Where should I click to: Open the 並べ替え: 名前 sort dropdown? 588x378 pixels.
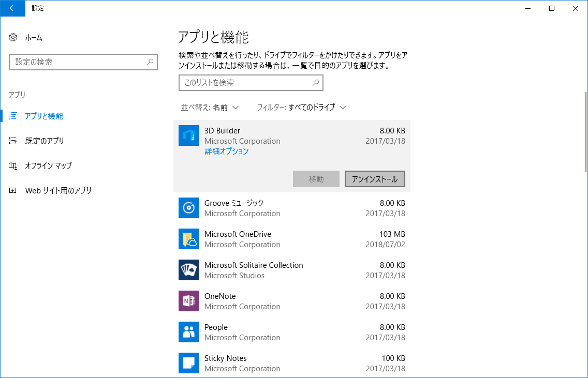coord(210,108)
